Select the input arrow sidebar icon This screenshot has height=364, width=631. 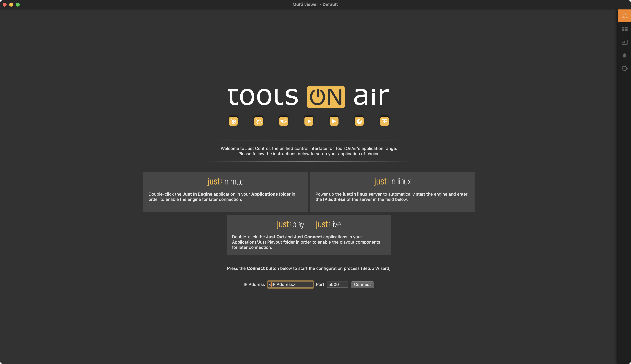pyautogui.click(x=624, y=42)
